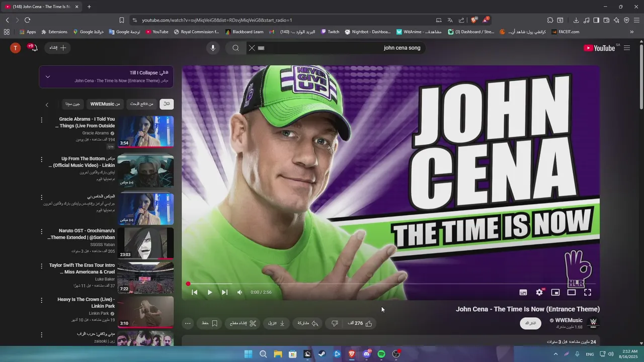Image resolution: width=644 pixels, height=362 pixels.
Task: Dislike the video with thumbs down
Action: (335, 323)
